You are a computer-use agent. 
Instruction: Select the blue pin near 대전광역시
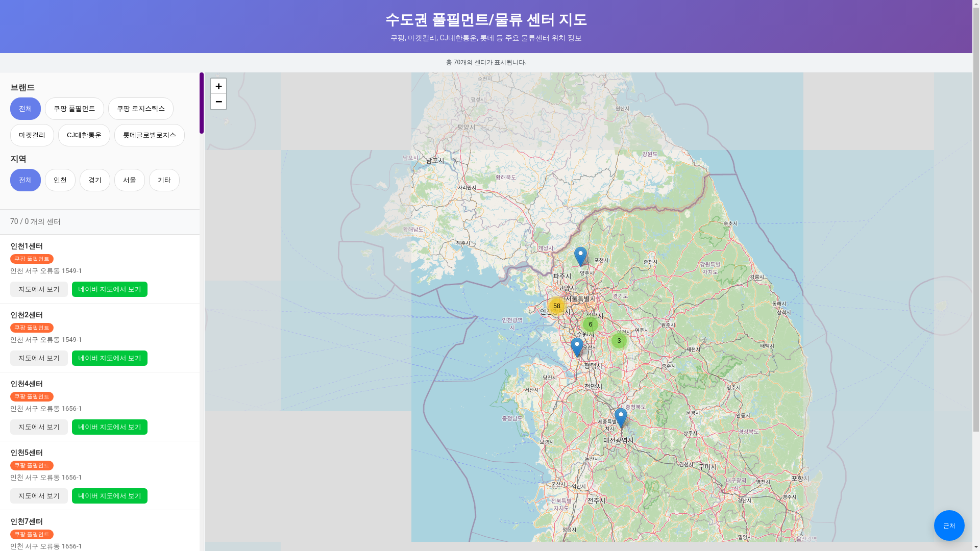point(621,417)
